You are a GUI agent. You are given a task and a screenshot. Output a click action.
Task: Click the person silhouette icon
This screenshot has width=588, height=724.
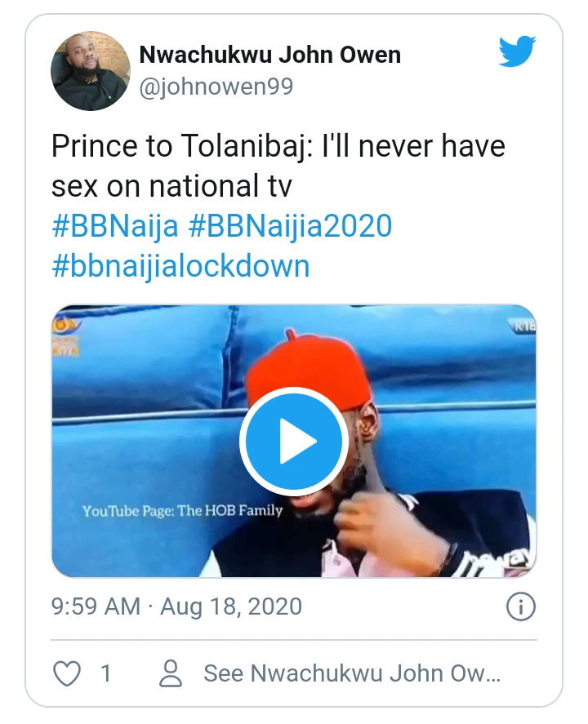pos(171,673)
